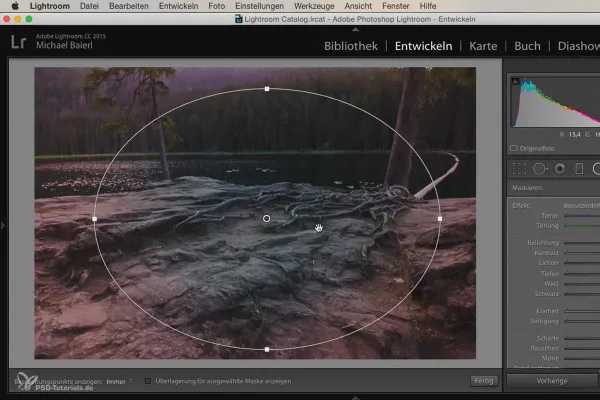Adjust the Lichter slider
600x400 pixels.
(x=582, y=263)
